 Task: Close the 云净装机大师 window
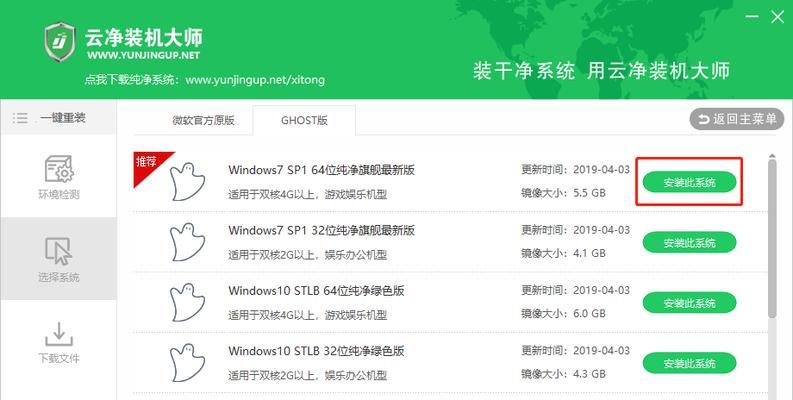pyautogui.click(x=777, y=17)
